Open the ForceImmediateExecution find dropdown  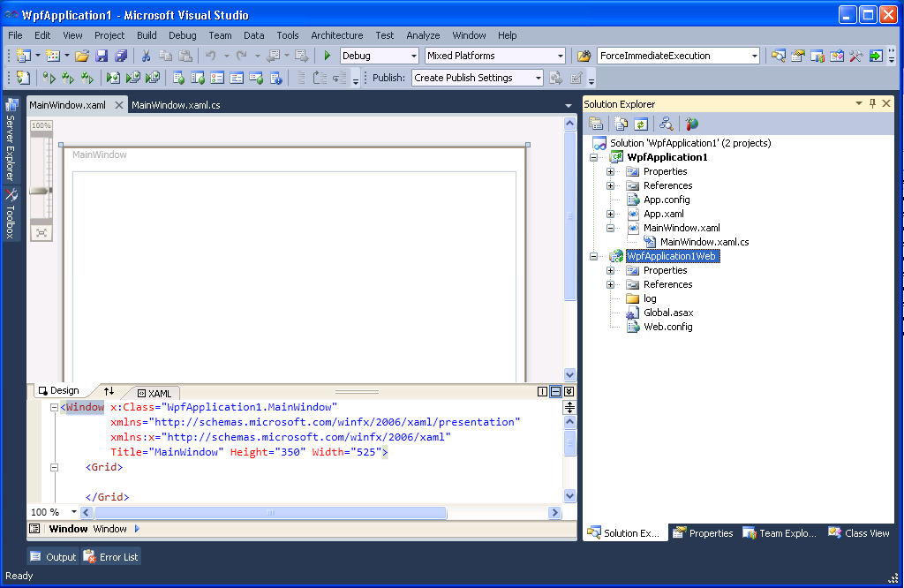[x=754, y=56]
